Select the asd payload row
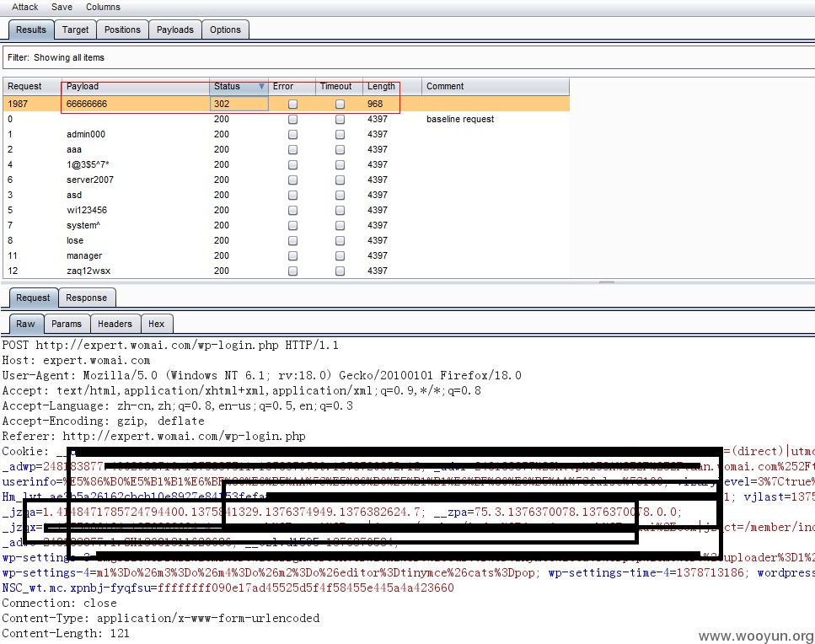Viewport: 815px width, 644px height. (287, 195)
